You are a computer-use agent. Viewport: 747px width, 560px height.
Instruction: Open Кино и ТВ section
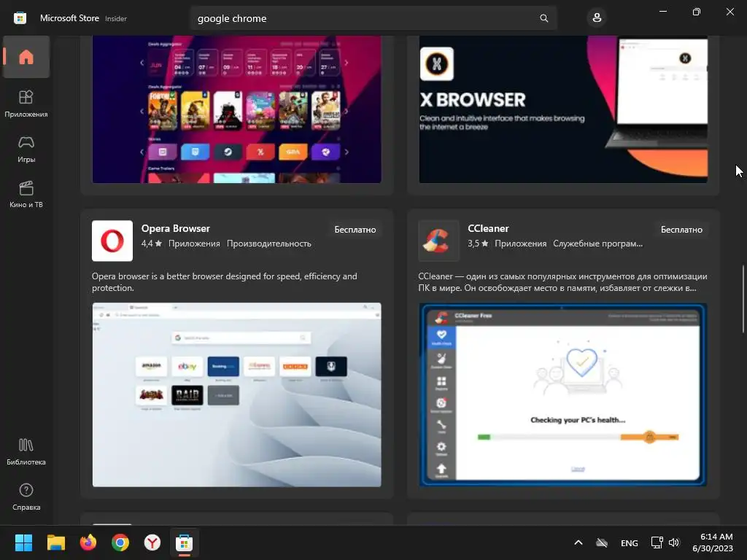pos(26,194)
